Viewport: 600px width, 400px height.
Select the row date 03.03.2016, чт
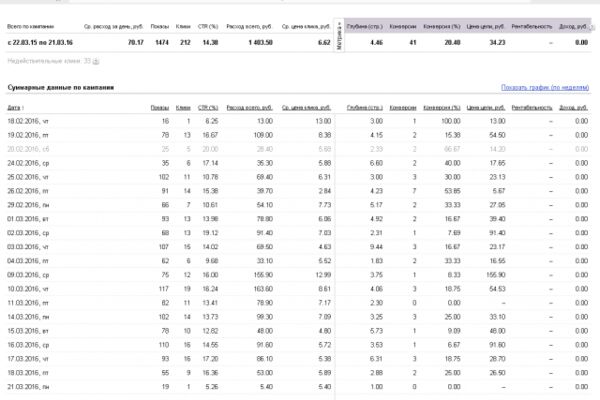(x=28, y=247)
